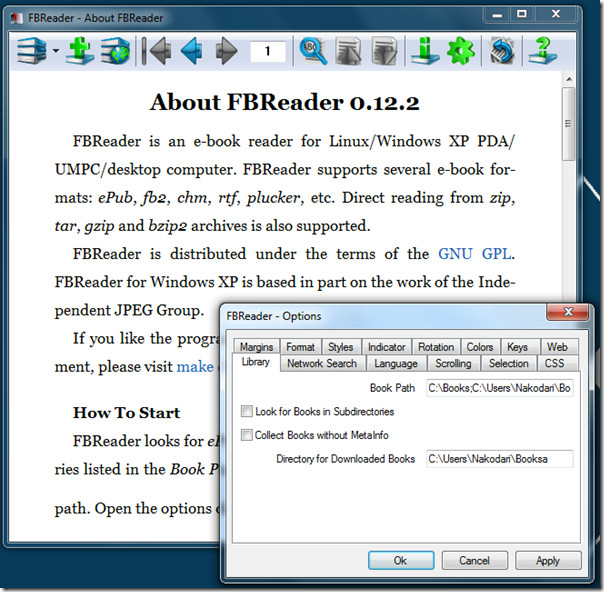Switch to the Selection tab
This screenshot has width=604, height=592.
[509, 363]
